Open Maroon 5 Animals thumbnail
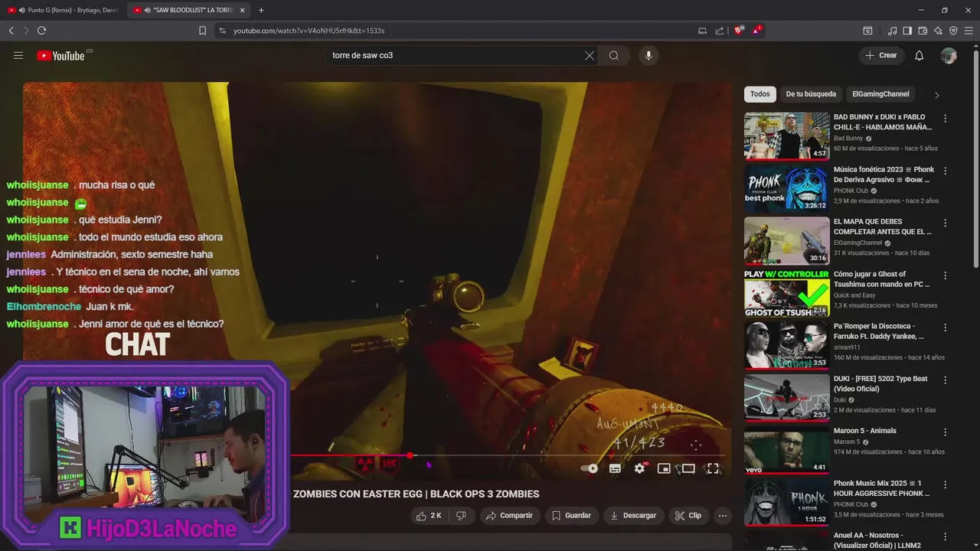 (786, 449)
